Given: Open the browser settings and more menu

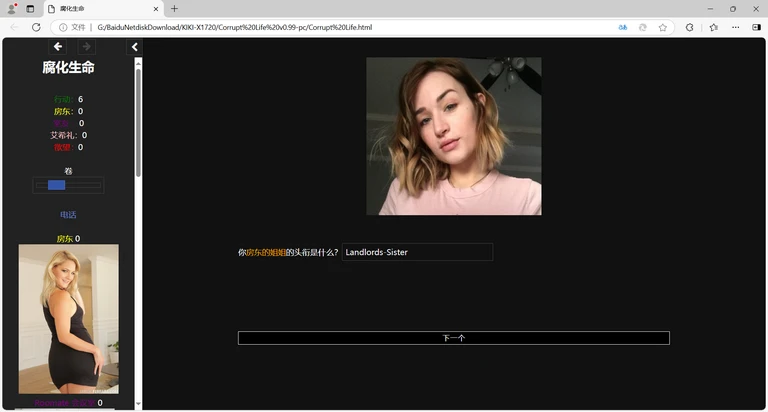Looking at the screenshot, I should 735,27.
